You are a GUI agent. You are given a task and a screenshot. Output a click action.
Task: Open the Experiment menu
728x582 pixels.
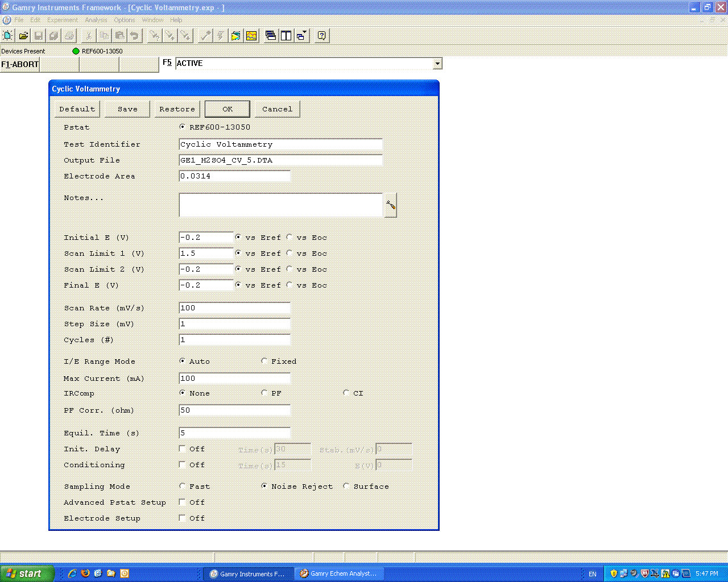[x=63, y=20]
